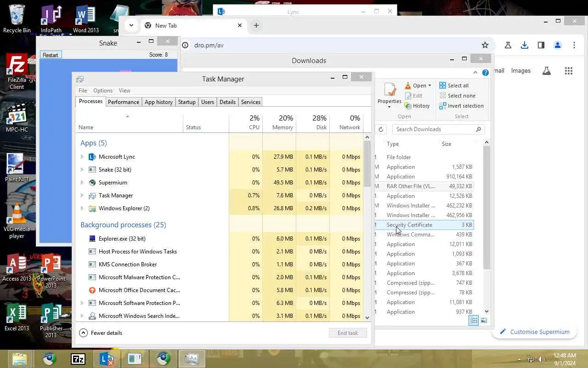Open Help in Downloads window ribbon
The height and width of the screenshot is (368, 588).
(x=486, y=73)
